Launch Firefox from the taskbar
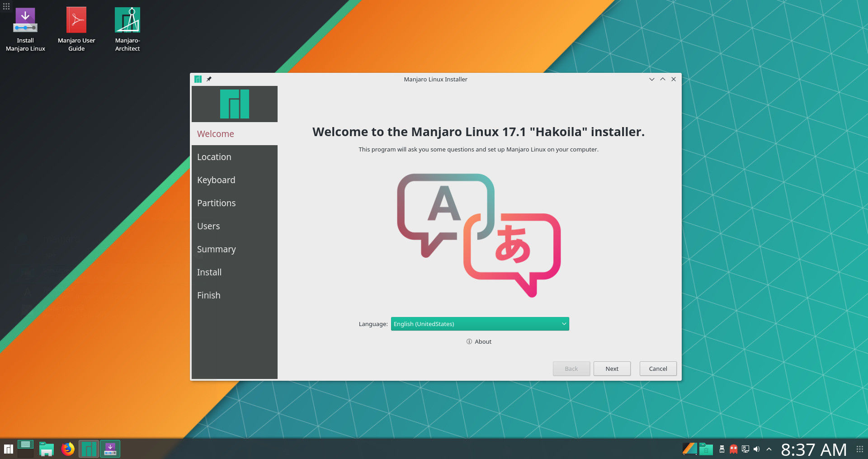Screen dimensions: 868x459 point(68,449)
